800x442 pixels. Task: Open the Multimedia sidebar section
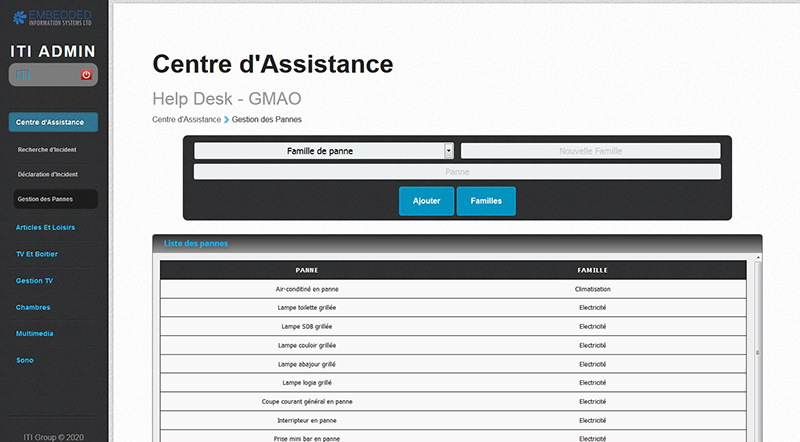click(35, 333)
